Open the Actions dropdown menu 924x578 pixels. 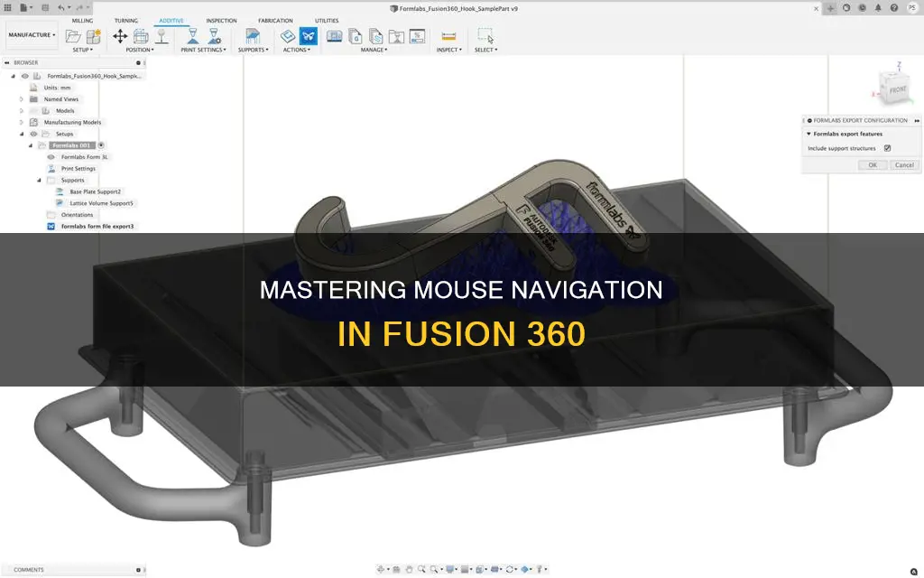click(x=296, y=51)
